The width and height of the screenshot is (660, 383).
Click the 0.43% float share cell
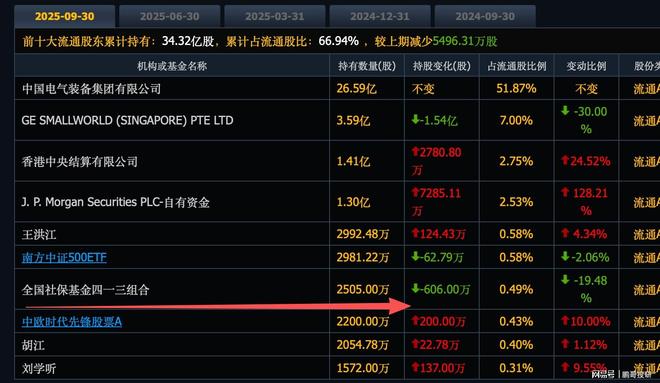(516, 322)
